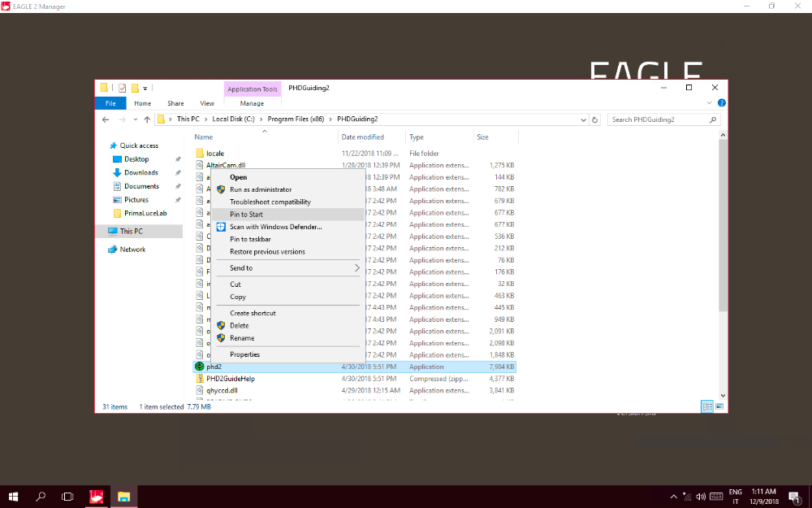Open the File ribbon tab
The width and height of the screenshot is (812, 508).
click(x=110, y=103)
